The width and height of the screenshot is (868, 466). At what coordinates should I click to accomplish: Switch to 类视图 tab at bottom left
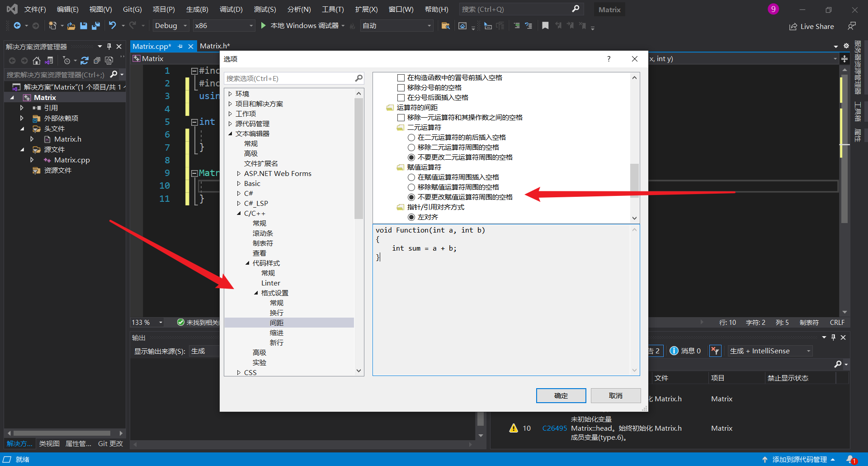pos(49,443)
